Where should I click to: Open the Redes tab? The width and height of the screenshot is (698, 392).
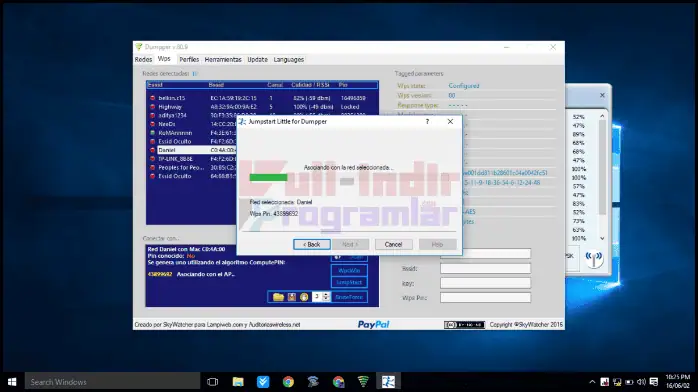143,59
